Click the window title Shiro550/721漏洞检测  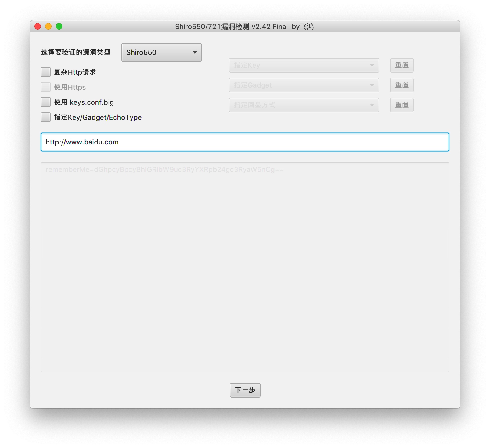pyautogui.click(x=212, y=27)
